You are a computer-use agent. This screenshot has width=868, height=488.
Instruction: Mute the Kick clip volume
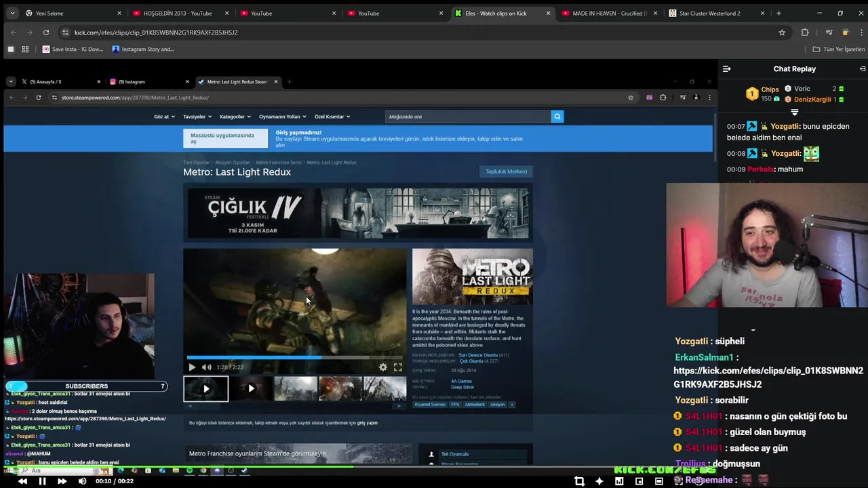82,481
